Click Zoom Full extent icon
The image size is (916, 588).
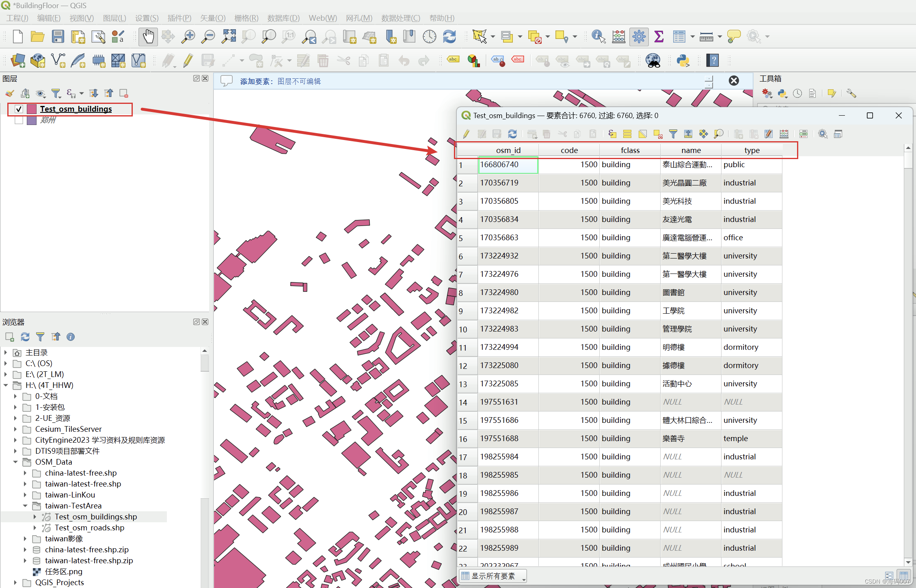[x=229, y=37]
